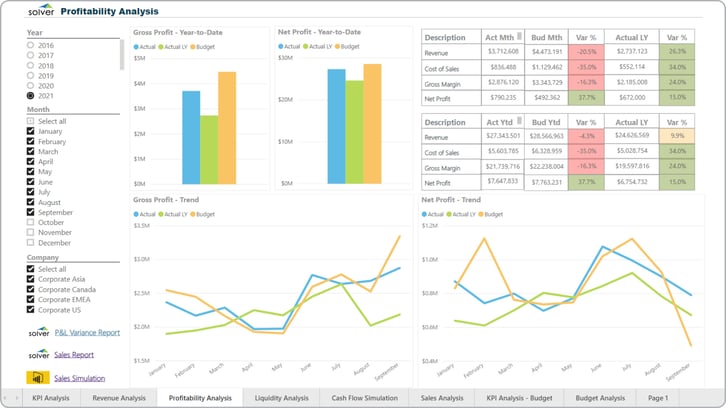Open the Cash Flow Simulation tab
The image size is (726, 408).
point(364,398)
